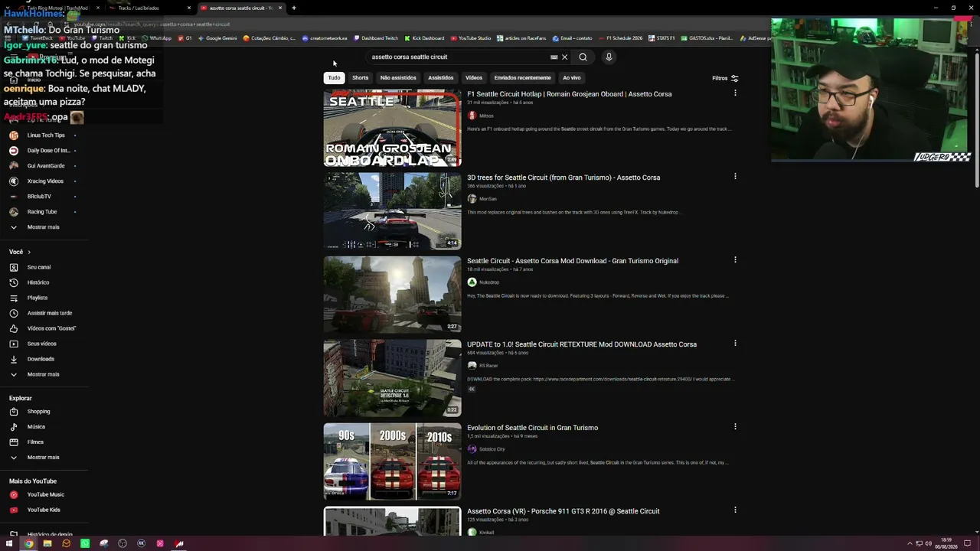
Task: Open the Google Gemini bookmark
Action: (x=217, y=38)
